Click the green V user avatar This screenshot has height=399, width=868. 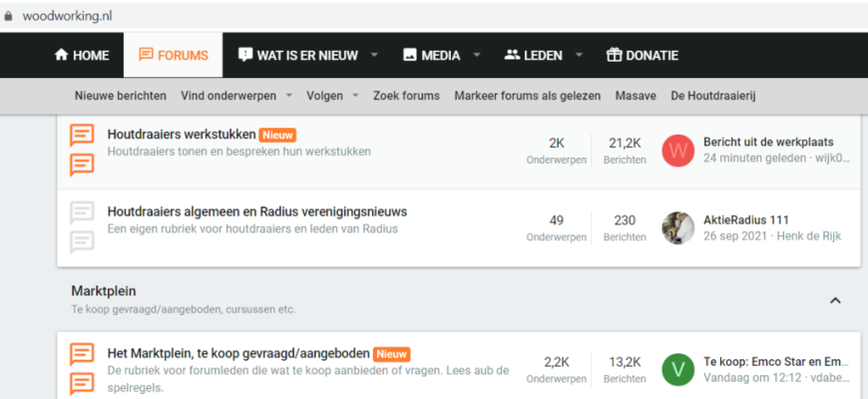pyautogui.click(x=678, y=370)
